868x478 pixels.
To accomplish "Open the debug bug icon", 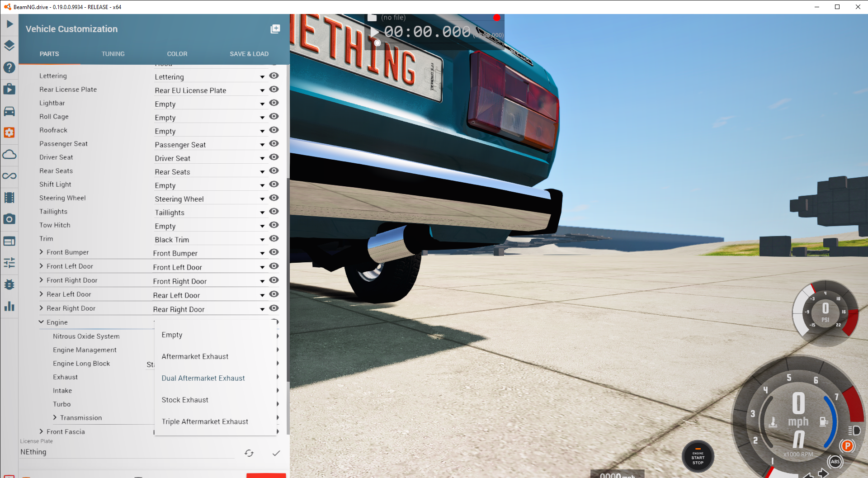I will 9,284.
